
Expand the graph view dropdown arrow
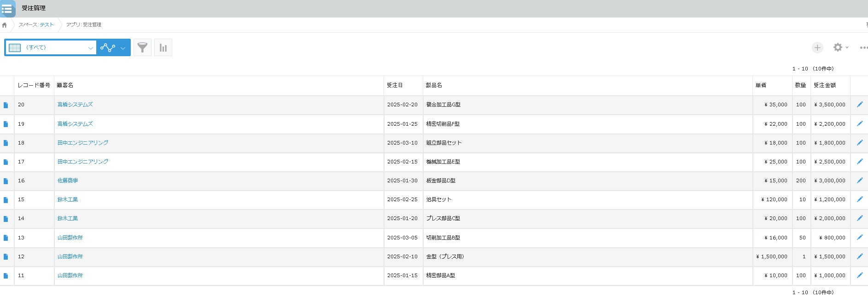tap(123, 48)
